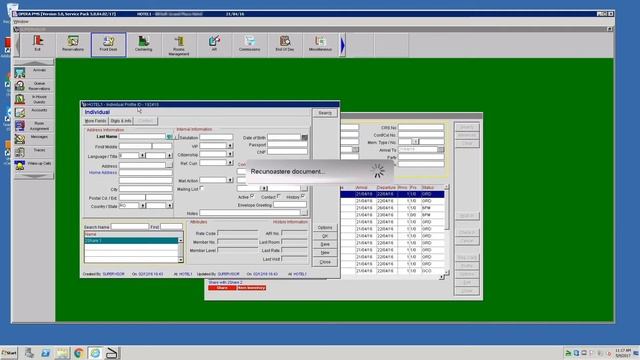640x360 pixels.
Task: Open the Cashiering module icon
Action: pyautogui.click(x=143, y=44)
